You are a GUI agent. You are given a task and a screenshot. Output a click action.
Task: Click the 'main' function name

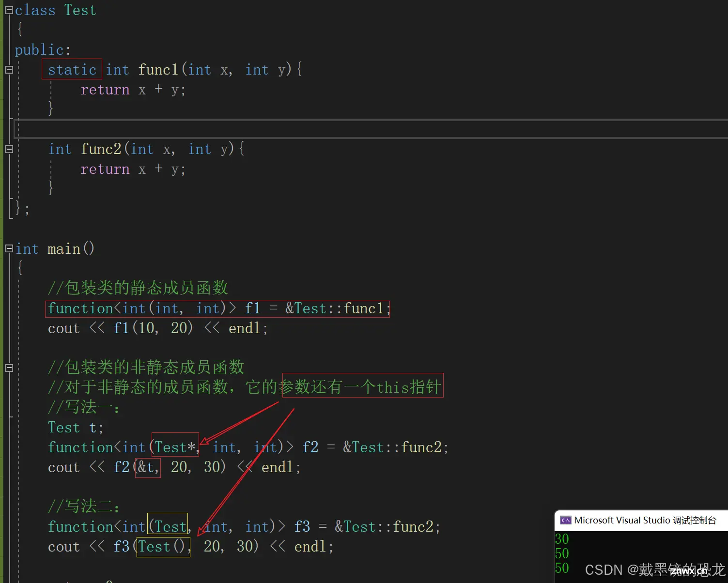coord(64,249)
